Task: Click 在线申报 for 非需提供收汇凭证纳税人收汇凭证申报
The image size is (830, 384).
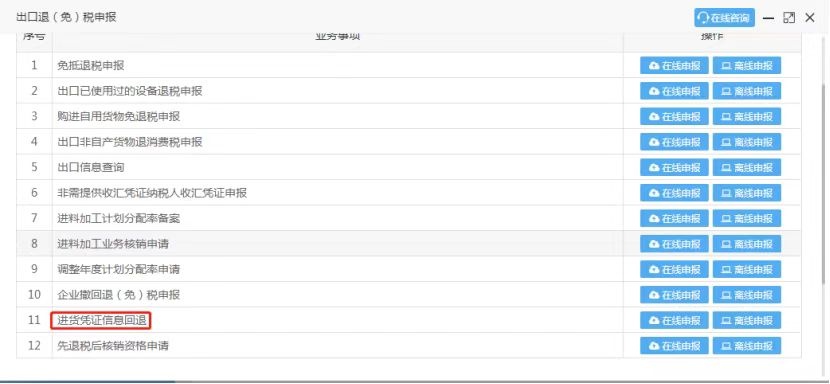Action: click(674, 193)
